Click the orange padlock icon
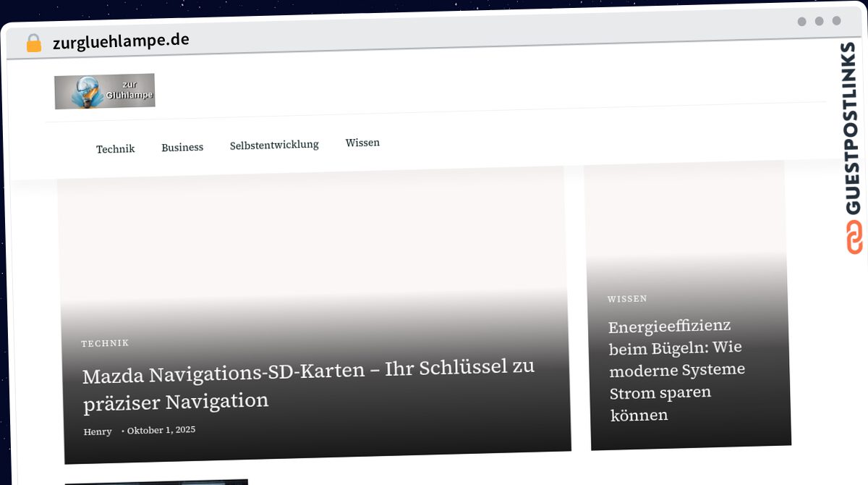Image resolution: width=868 pixels, height=485 pixels. pos(33,43)
